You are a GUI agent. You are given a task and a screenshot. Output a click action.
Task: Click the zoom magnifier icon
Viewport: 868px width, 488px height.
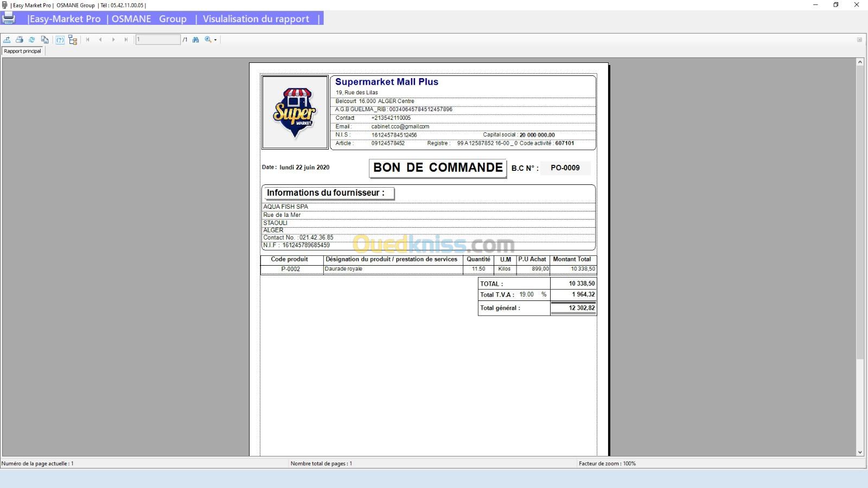(x=208, y=40)
